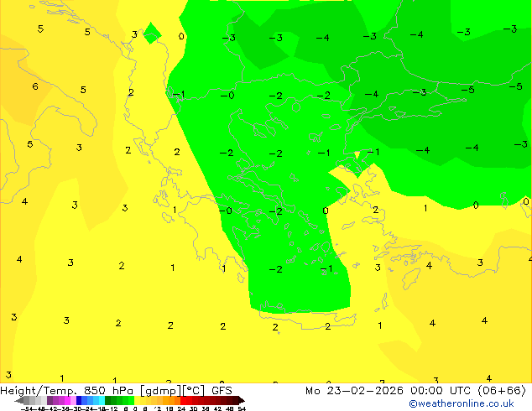This screenshot has height=411, width=532.
Task: Click the 'Height/Temp.' title text
Action: (39, 391)
